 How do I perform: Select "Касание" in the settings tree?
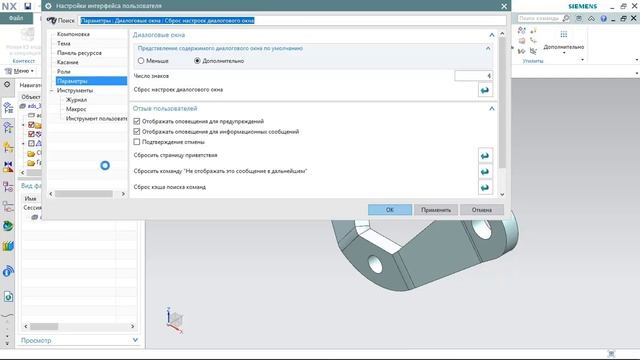(67, 62)
